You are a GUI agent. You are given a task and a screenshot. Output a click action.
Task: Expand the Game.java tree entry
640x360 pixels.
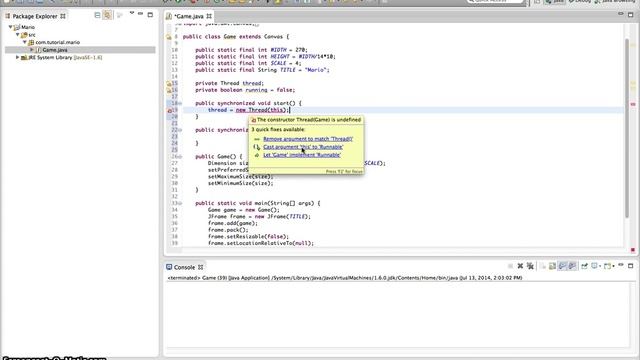pos(32,50)
